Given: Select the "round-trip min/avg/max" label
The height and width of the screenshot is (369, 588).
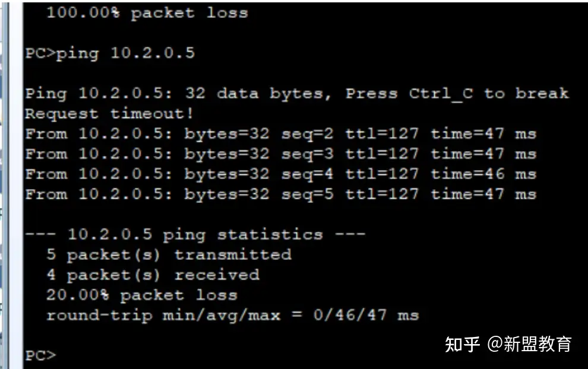Looking at the screenshot, I should click(x=163, y=315).
